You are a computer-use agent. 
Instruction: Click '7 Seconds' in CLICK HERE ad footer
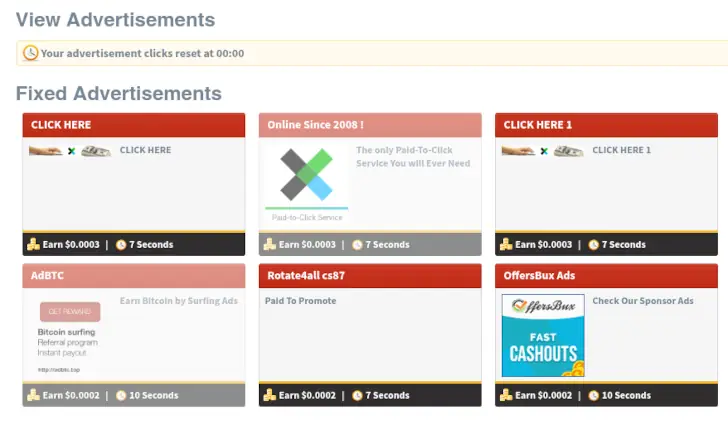pos(151,245)
